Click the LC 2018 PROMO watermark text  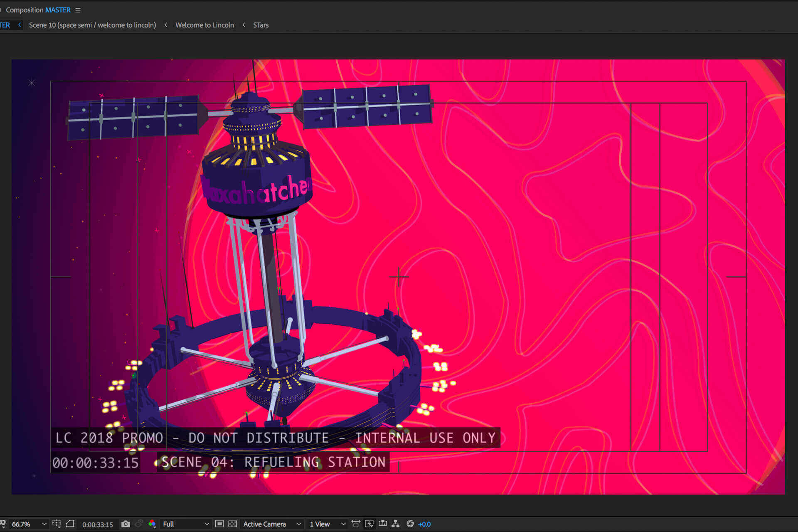click(276, 438)
